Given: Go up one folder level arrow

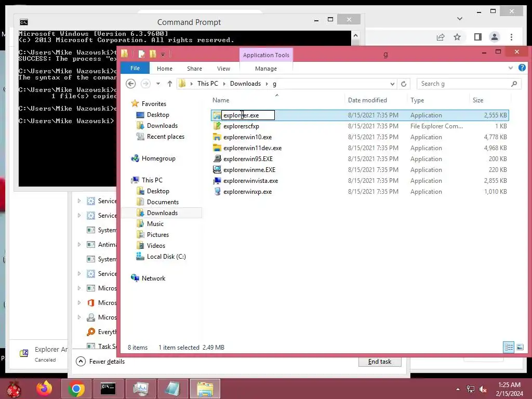Looking at the screenshot, I should (170, 84).
